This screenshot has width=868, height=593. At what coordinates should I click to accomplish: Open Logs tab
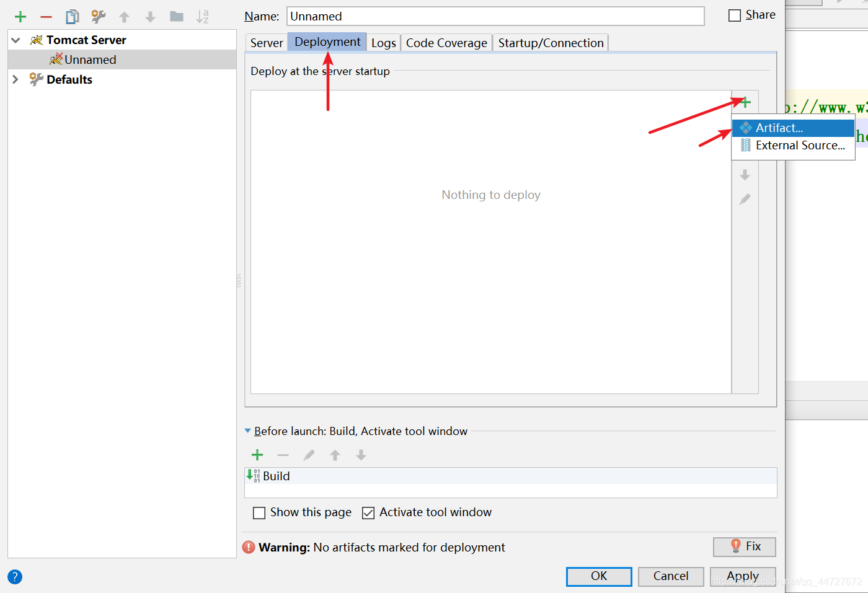click(384, 43)
